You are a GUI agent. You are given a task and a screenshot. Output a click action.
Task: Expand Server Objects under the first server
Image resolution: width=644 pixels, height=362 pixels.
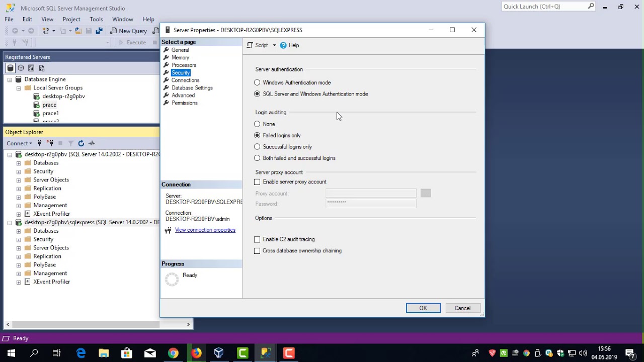coord(19,180)
